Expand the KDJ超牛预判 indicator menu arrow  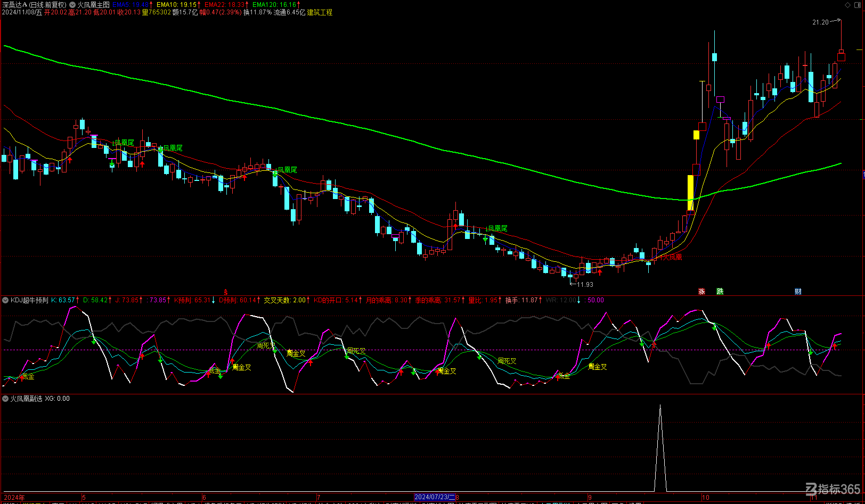click(5, 300)
